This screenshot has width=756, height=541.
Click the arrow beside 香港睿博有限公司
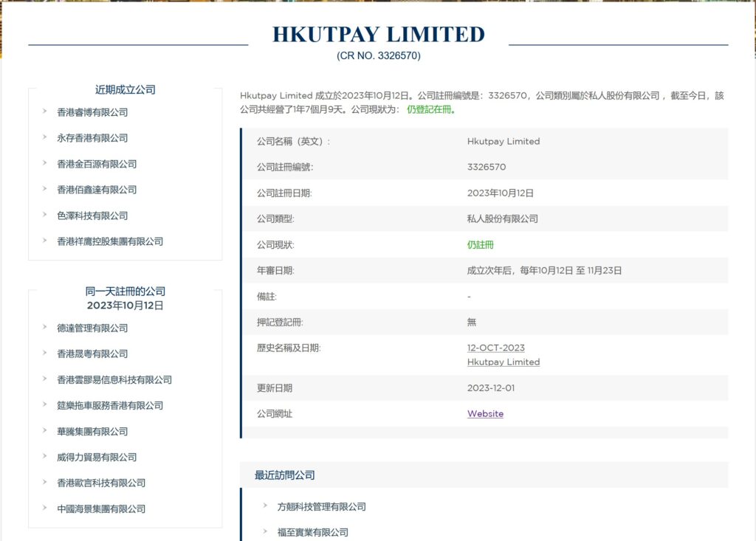tap(44, 111)
